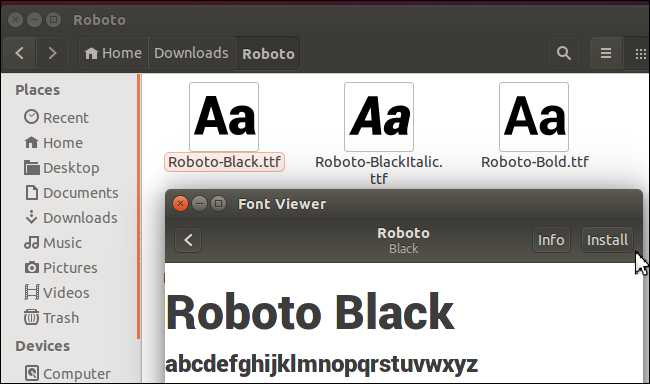This screenshot has height=384, width=650.
Task: Open Info in Font Viewer
Action: click(551, 240)
